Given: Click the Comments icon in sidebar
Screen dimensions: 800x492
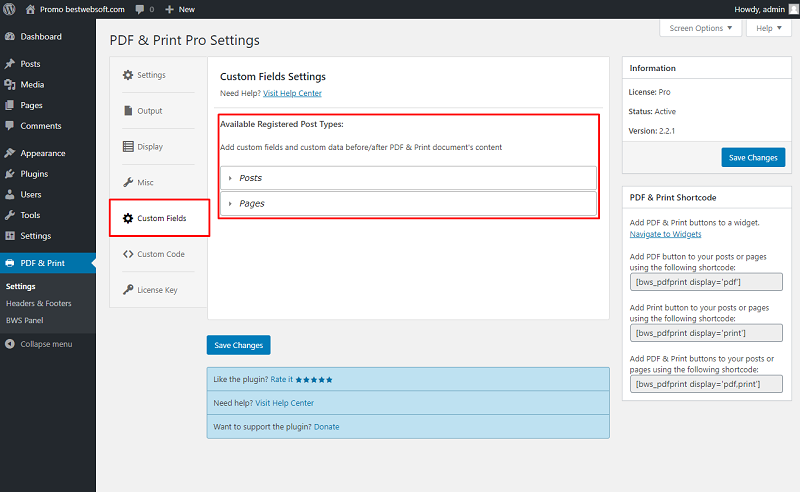Looking at the screenshot, I should pyautogui.click(x=10, y=126).
